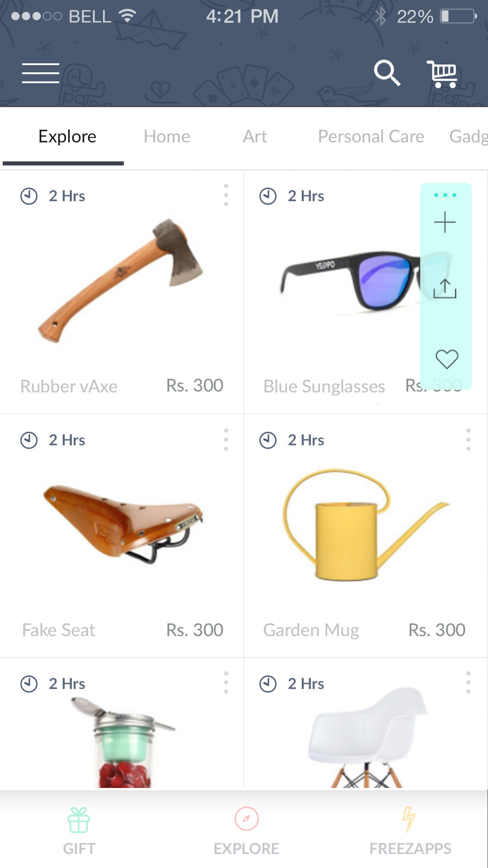Select the Art category tab
488x868 pixels.
point(255,137)
